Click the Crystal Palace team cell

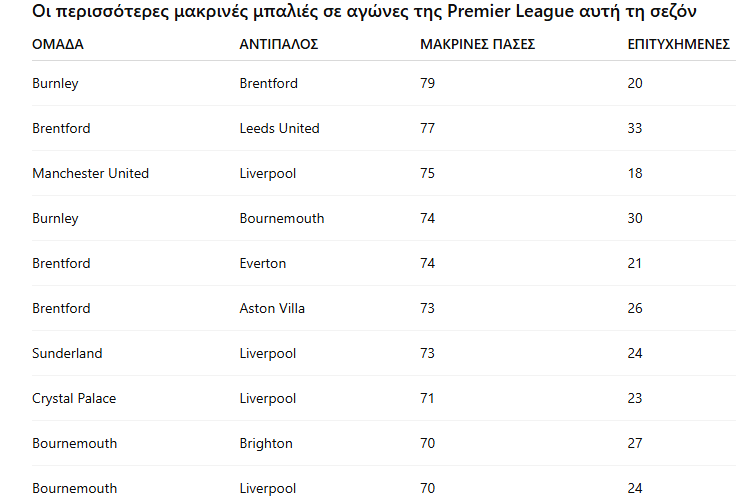click(74, 398)
